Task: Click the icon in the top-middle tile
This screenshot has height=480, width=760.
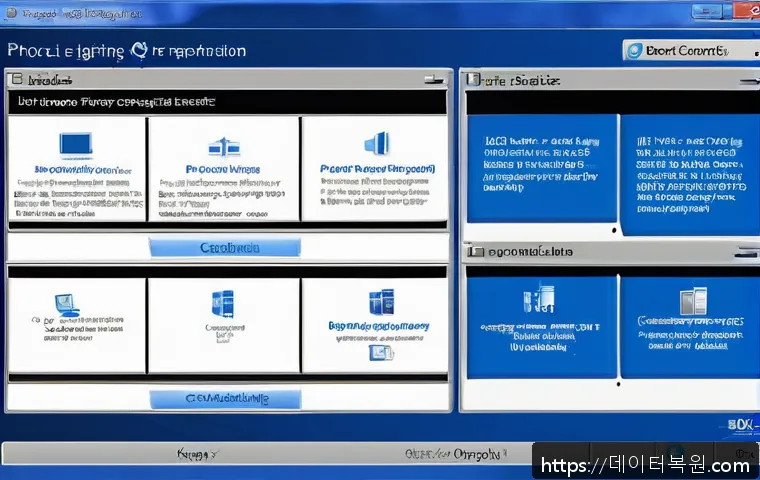Action: (x=223, y=146)
